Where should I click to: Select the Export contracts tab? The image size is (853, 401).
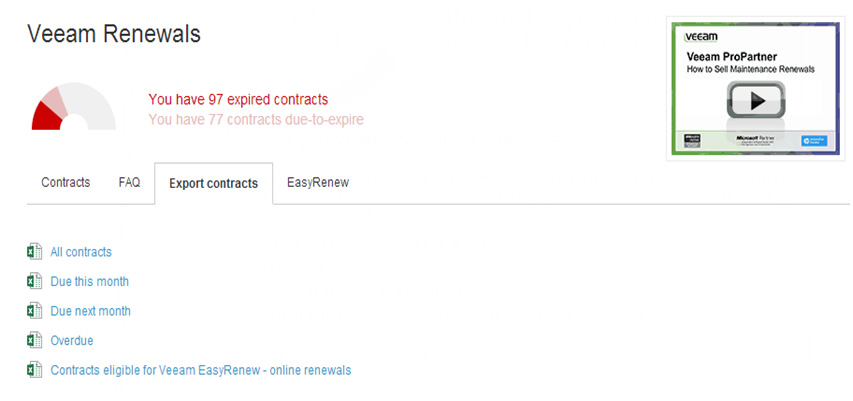click(x=213, y=184)
